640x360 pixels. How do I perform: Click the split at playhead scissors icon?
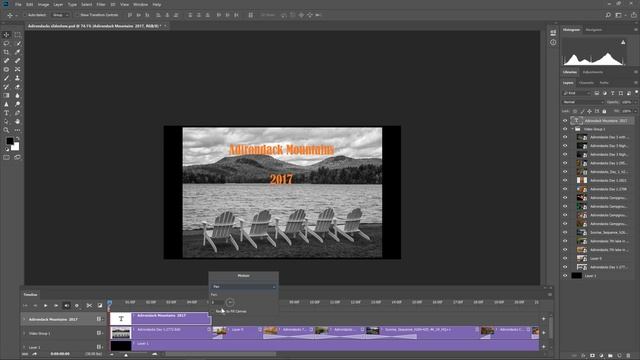click(89, 305)
